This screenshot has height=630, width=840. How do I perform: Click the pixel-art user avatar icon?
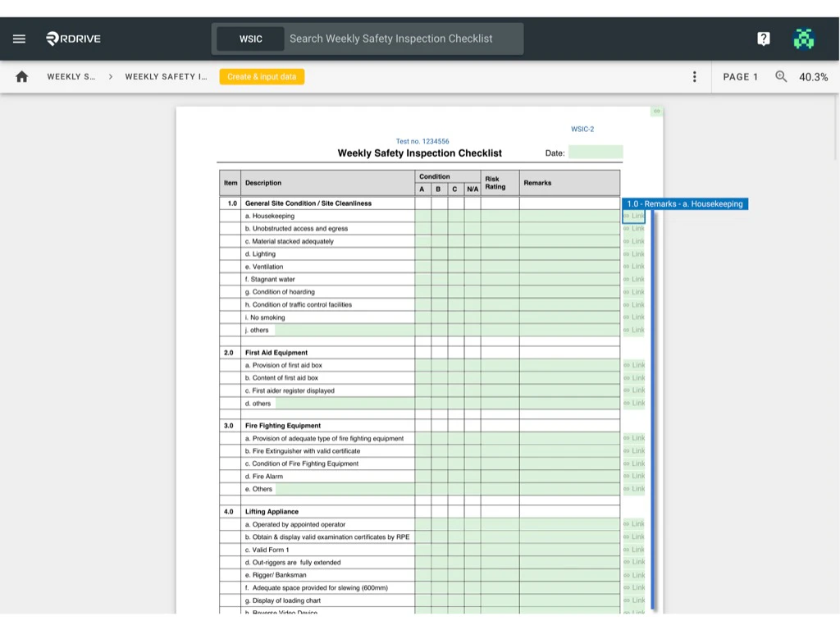(803, 39)
